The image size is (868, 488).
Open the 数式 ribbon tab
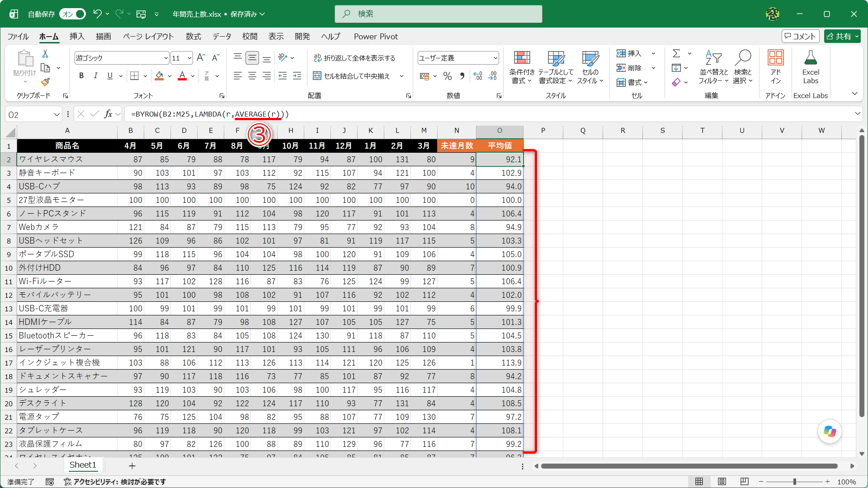(x=193, y=36)
